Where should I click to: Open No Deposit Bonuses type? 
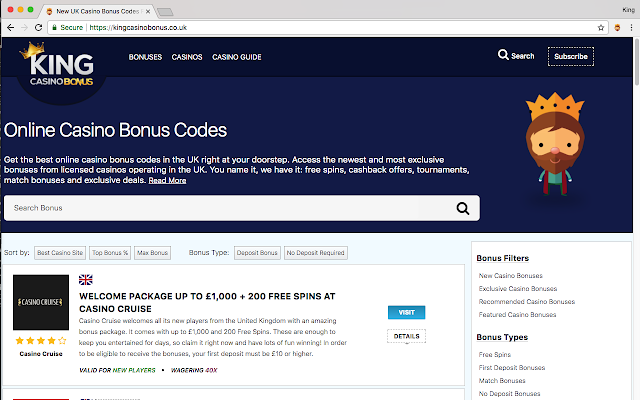click(509, 394)
